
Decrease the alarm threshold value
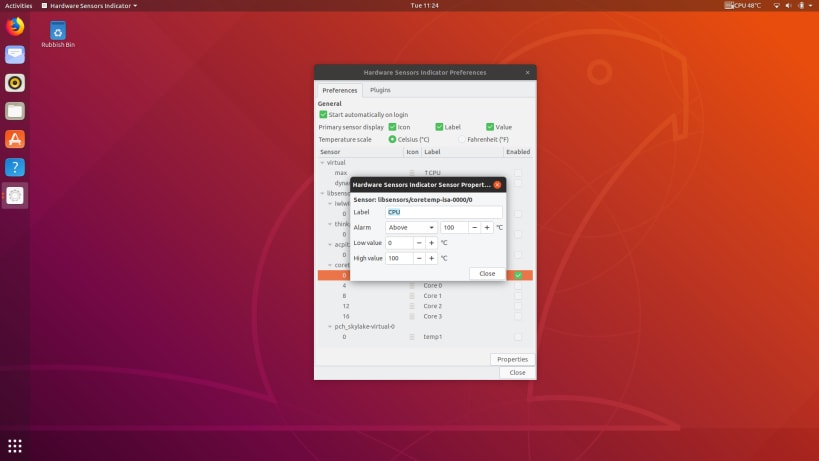pos(474,228)
